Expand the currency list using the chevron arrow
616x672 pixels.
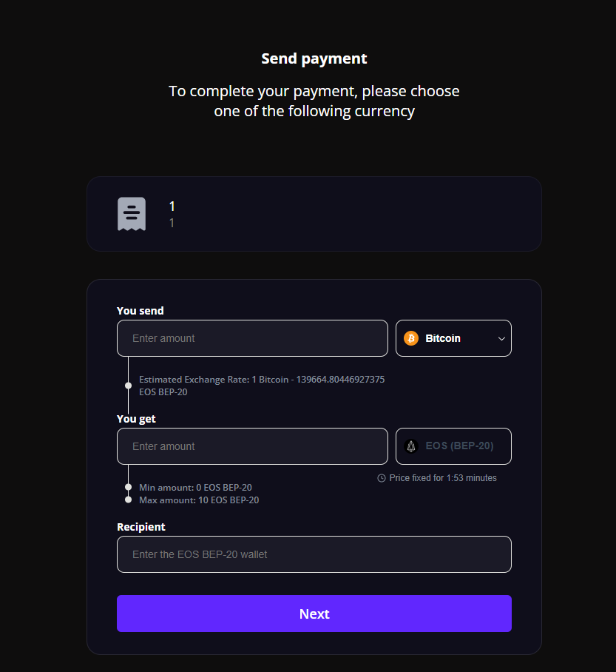click(501, 339)
